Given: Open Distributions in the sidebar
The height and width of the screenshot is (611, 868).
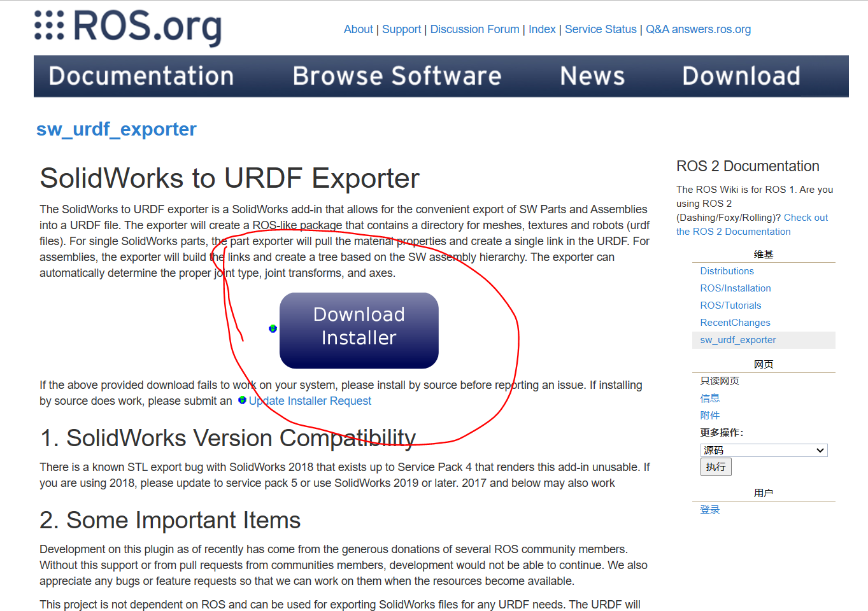Looking at the screenshot, I should (x=727, y=270).
